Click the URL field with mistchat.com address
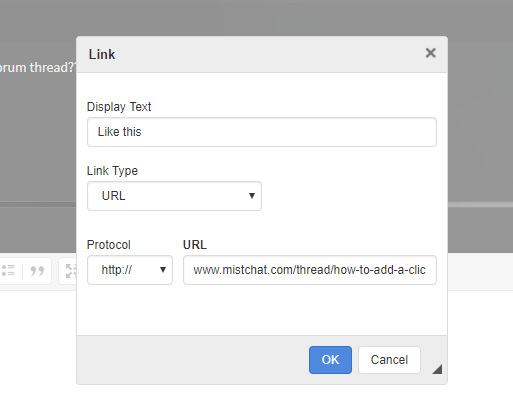This screenshot has width=513, height=408. (310, 270)
